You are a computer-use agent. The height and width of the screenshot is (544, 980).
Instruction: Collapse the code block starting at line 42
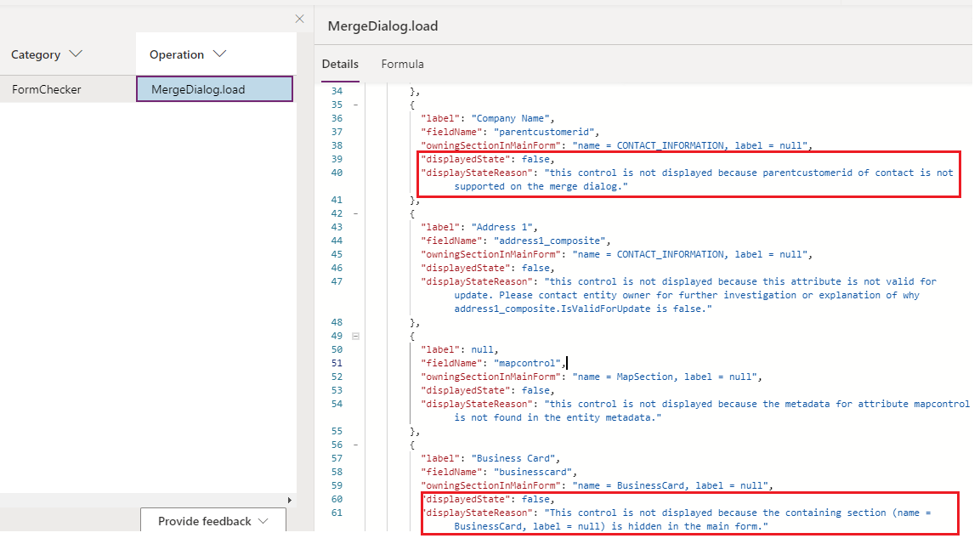(x=354, y=213)
